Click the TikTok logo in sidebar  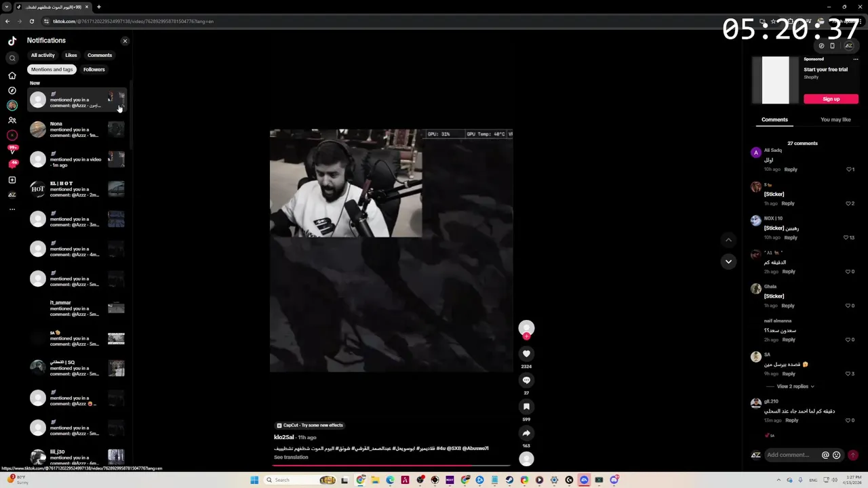click(12, 41)
